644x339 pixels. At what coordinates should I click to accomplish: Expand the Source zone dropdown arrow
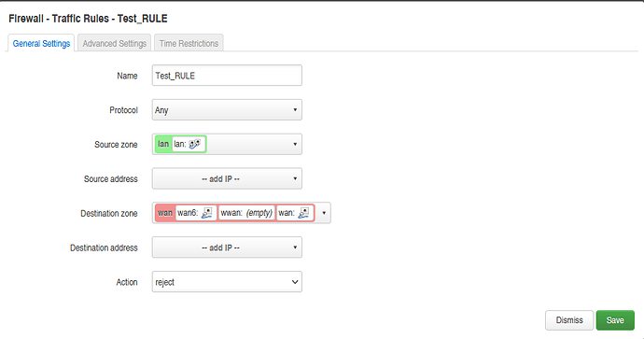tap(295, 144)
